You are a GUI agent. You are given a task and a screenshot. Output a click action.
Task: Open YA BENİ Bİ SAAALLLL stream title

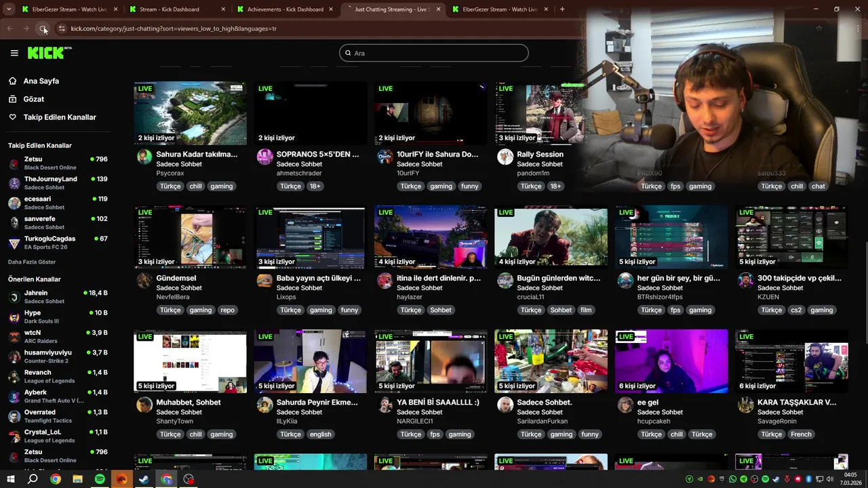click(438, 402)
